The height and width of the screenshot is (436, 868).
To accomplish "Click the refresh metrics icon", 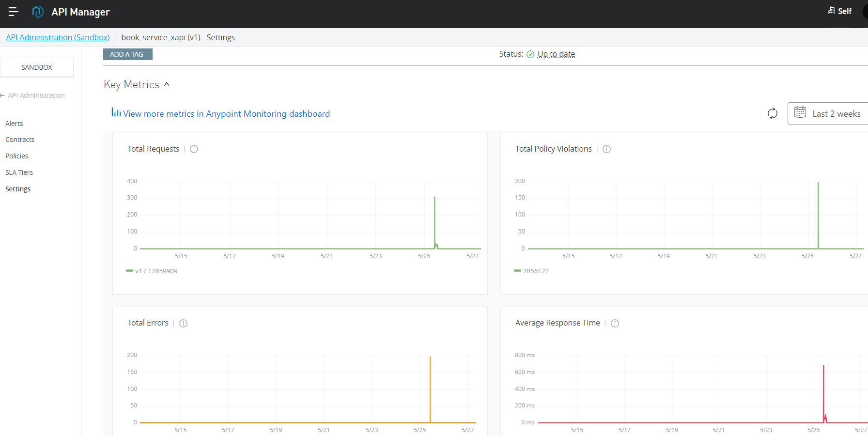I will (773, 113).
